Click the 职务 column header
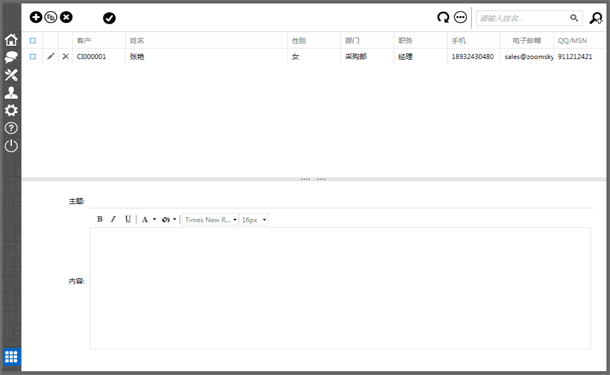 (x=405, y=40)
